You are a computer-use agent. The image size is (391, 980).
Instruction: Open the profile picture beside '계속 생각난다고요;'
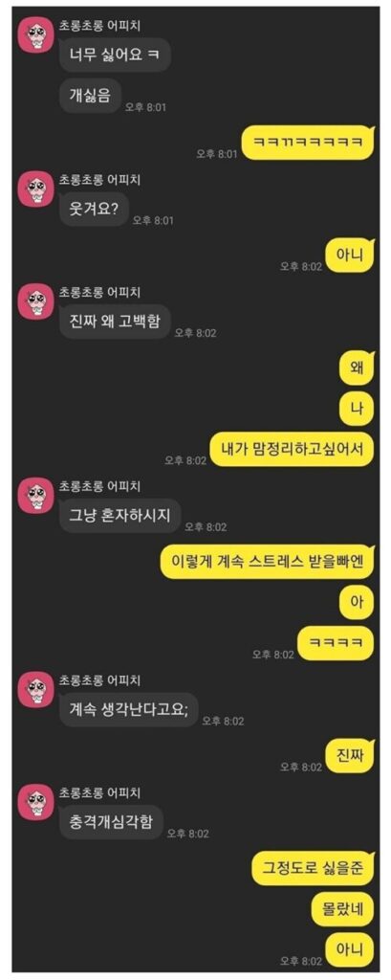(35, 691)
